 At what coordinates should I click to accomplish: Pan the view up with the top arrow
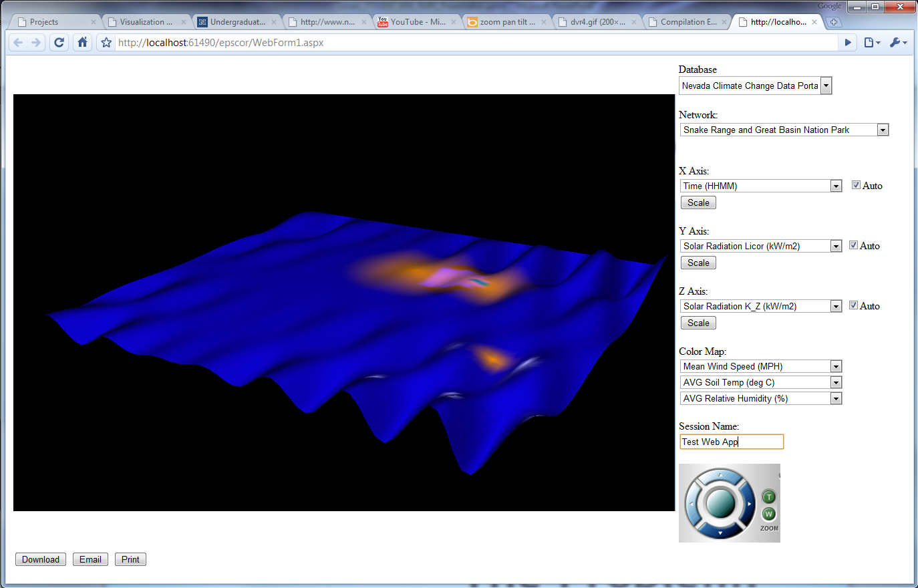pyautogui.click(x=720, y=476)
